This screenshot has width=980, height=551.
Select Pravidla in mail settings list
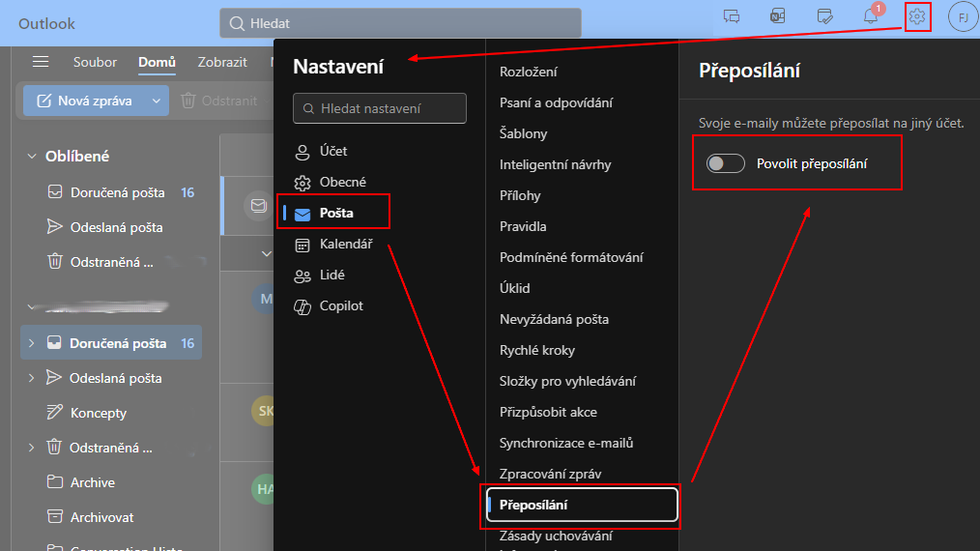pyautogui.click(x=523, y=226)
